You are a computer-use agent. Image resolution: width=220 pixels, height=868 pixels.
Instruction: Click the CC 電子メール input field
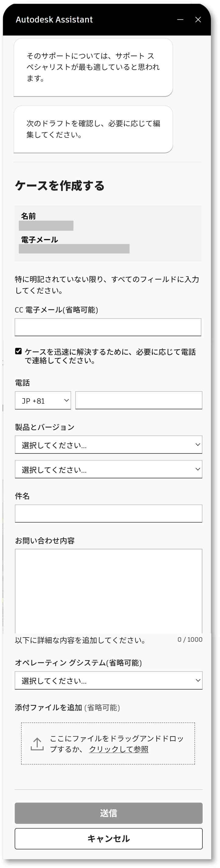pos(108,326)
